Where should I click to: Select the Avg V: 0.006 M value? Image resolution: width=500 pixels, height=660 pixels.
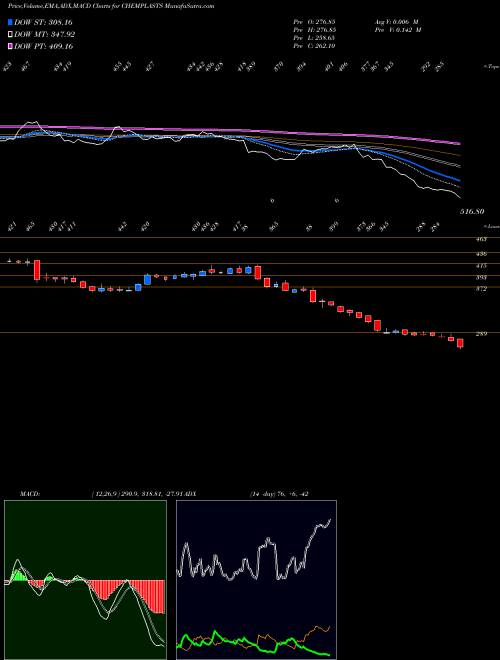(x=398, y=22)
